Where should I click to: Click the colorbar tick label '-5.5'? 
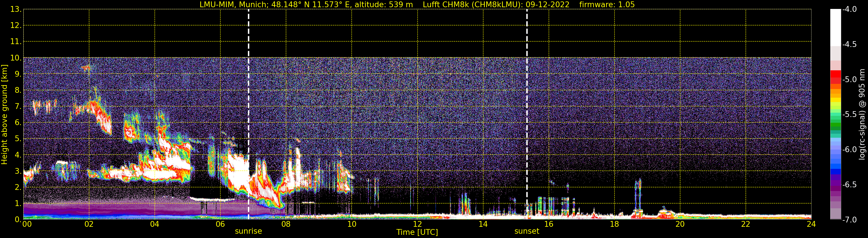(849, 115)
